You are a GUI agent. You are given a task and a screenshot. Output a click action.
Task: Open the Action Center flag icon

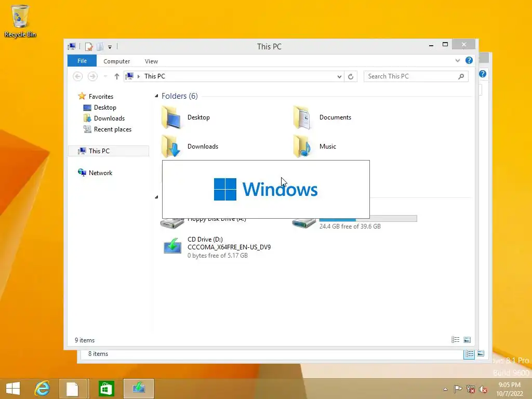coord(458,389)
